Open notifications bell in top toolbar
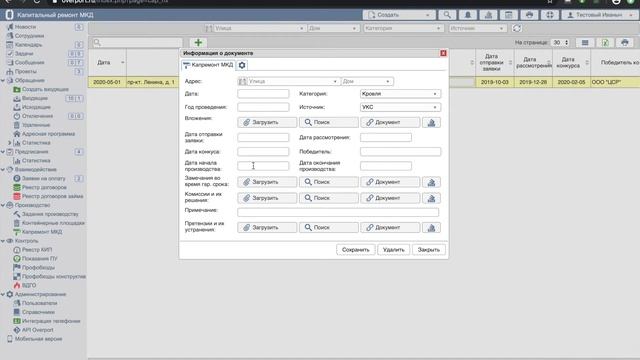640x360 pixels. coord(468,15)
